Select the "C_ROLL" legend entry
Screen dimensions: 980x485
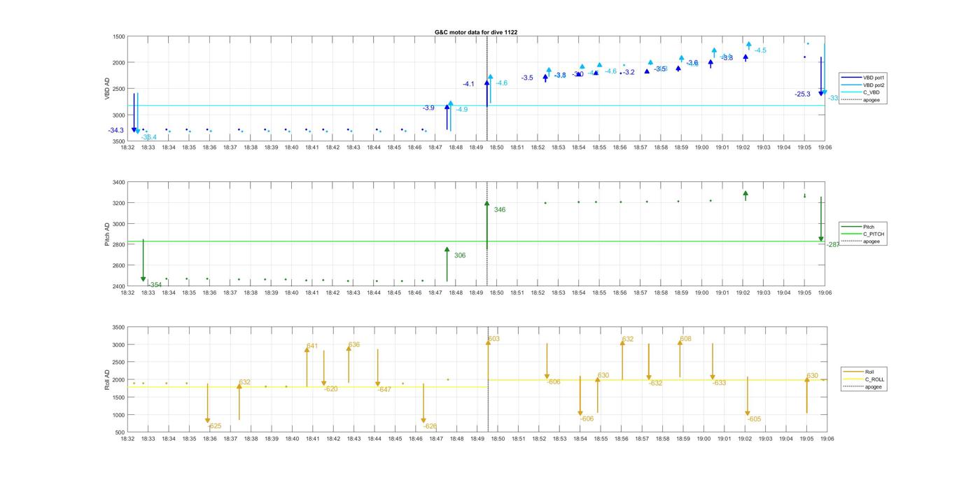tap(864, 379)
